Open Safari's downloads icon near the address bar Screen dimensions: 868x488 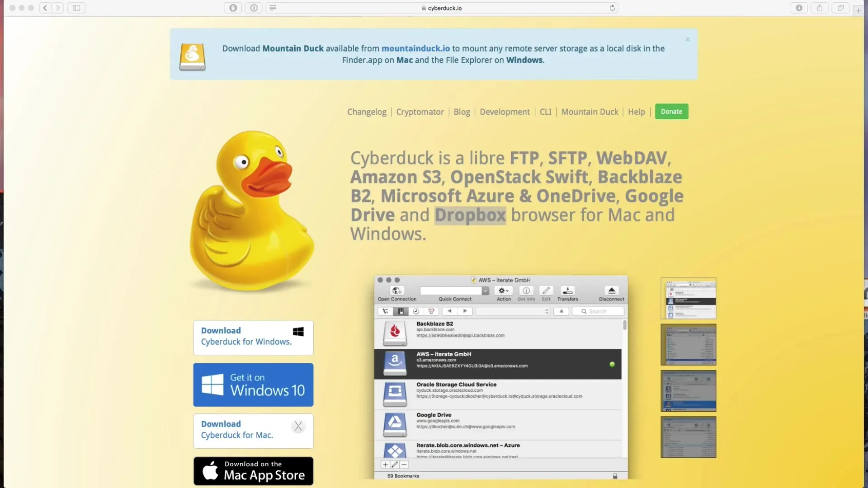798,8
